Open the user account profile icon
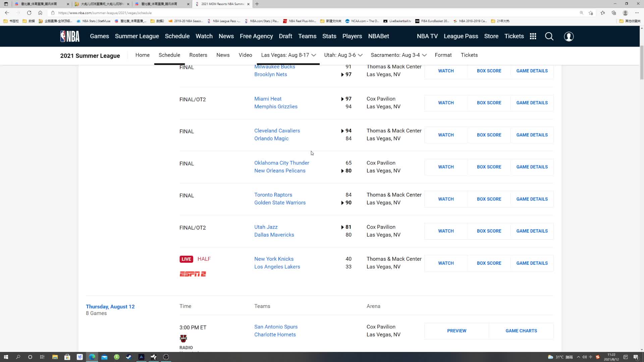 (569, 36)
